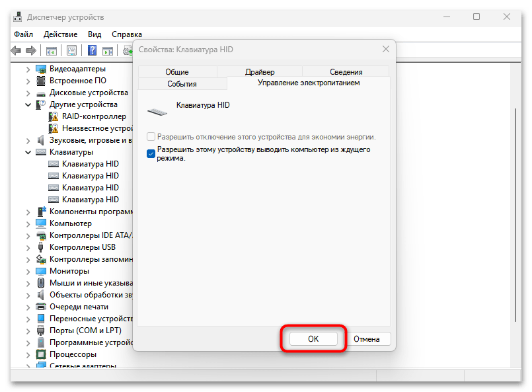The width and height of the screenshot is (532, 392).
Task: Collapse the Другие устройства node
Action: (28, 104)
